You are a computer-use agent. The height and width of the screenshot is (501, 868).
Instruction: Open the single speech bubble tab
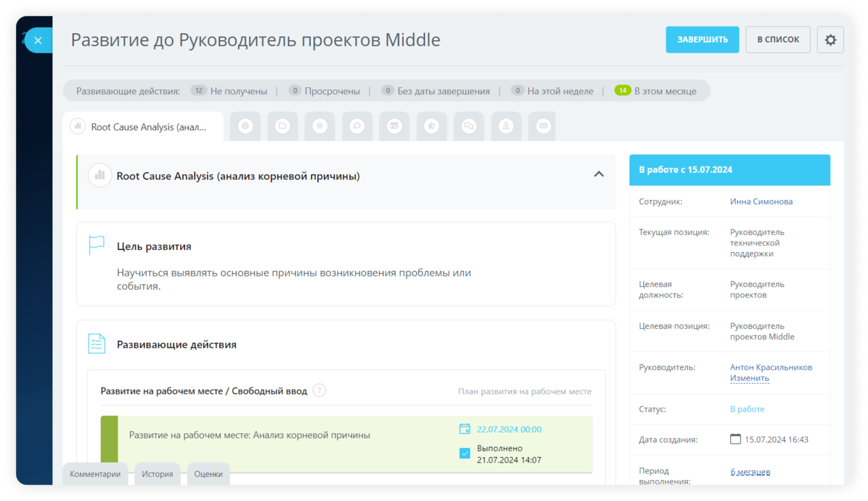coord(357,126)
